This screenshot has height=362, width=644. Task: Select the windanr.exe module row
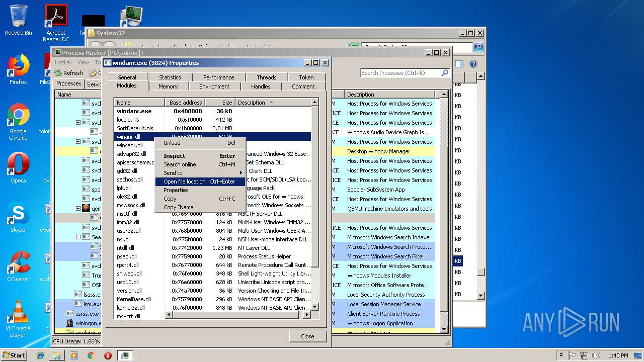pyautogui.click(x=212, y=111)
